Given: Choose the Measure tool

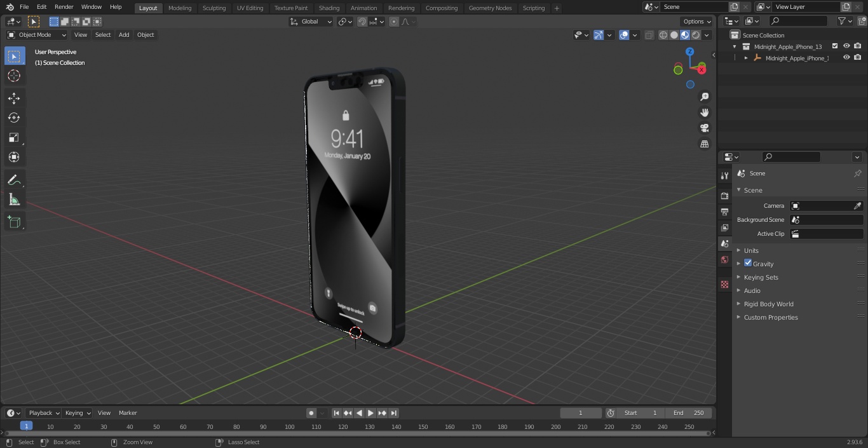Looking at the screenshot, I should coord(14,200).
